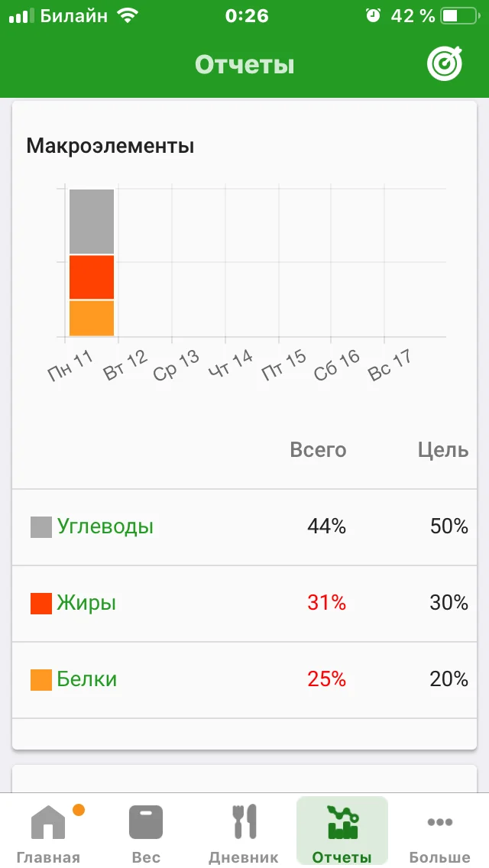
Task: Open the Углеводы link
Action: pyautogui.click(x=105, y=526)
